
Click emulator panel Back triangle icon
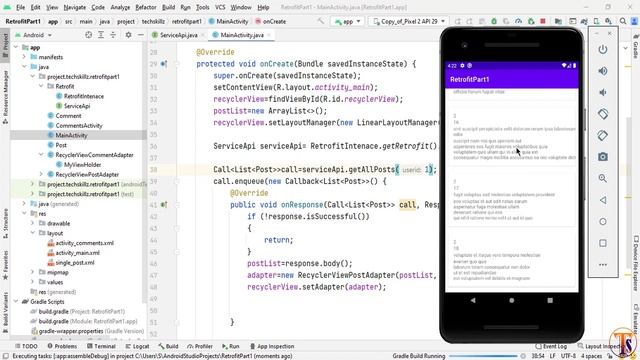coord(602,200)
